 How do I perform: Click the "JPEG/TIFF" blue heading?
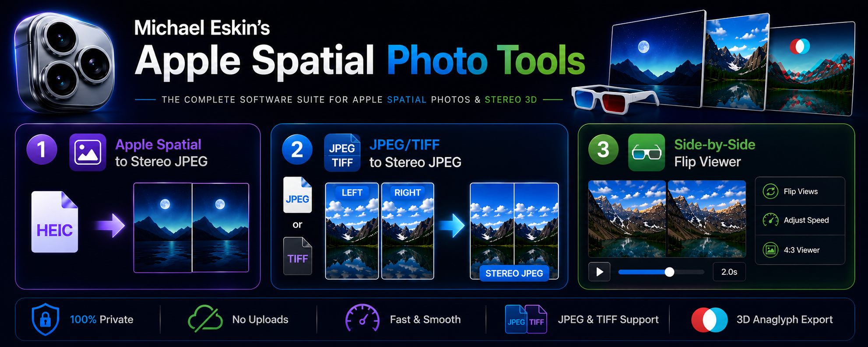(x=404, y=145)
